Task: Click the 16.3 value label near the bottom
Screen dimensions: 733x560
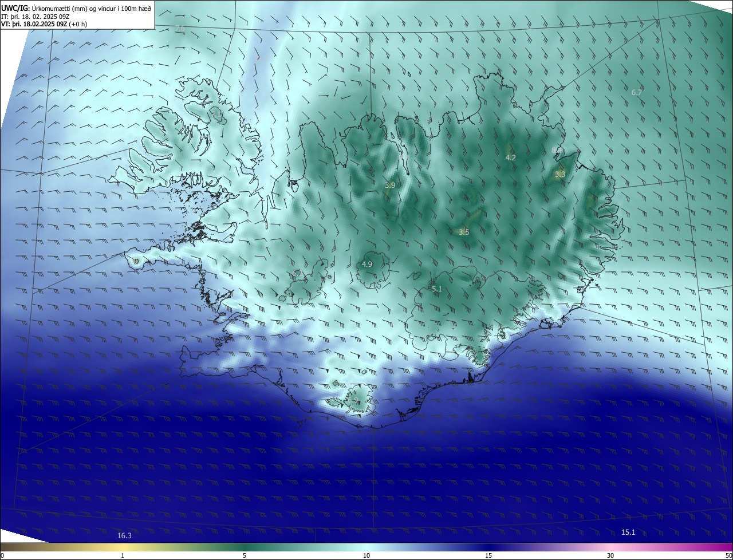Action: (124, 536)
